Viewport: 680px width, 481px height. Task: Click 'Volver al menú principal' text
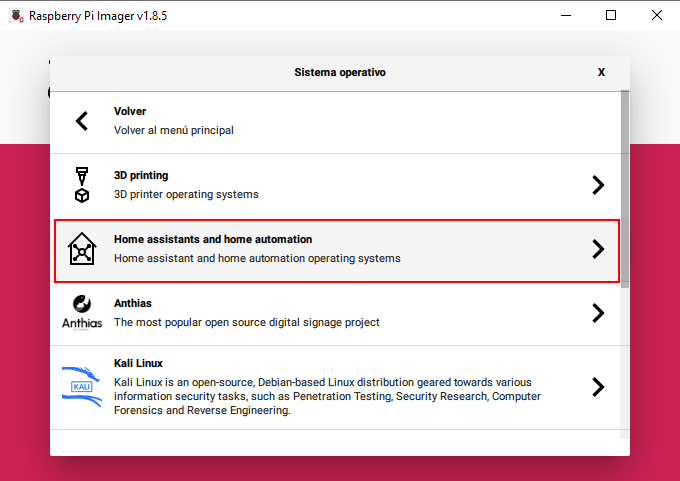pos(174,131)
